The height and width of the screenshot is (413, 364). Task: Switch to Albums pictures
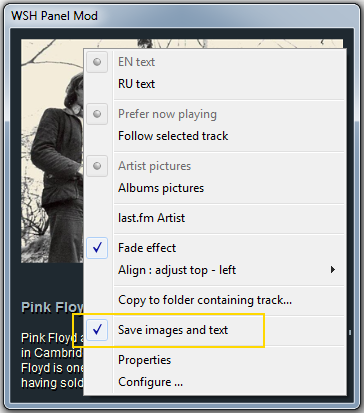coord(215,188)
